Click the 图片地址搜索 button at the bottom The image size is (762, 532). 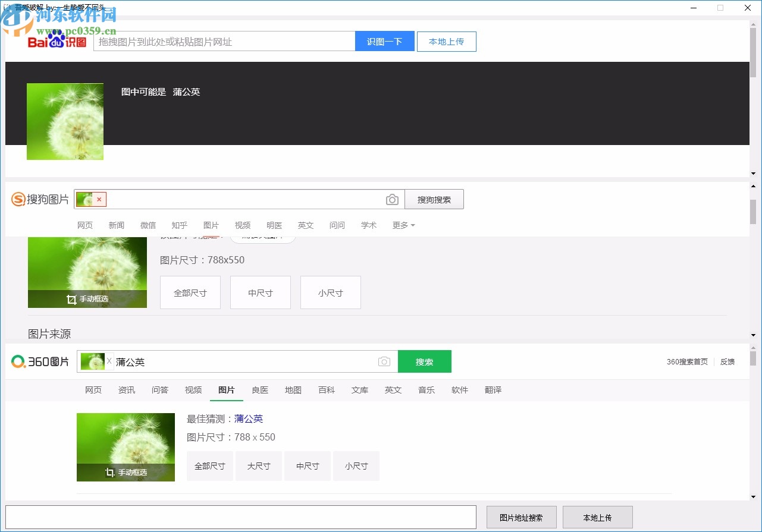[522, 517]
